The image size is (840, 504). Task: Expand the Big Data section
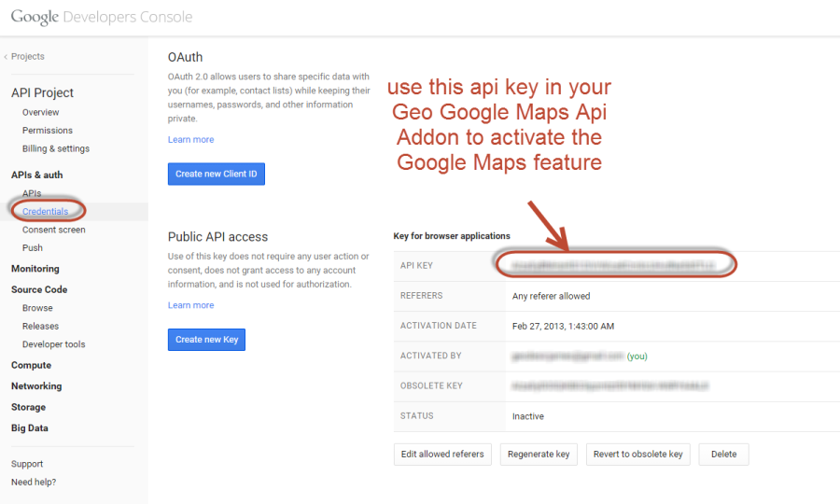click(30, 427)
